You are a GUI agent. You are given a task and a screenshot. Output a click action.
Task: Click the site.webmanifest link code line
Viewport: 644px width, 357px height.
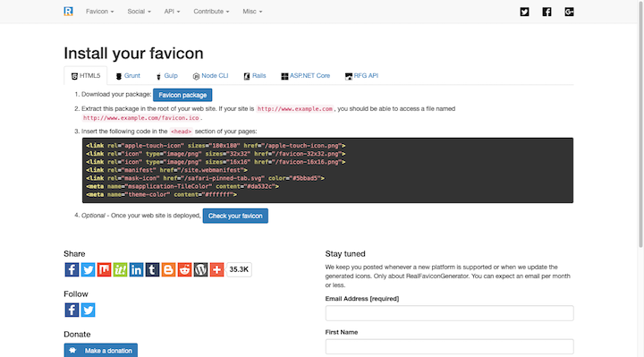(x=166, y=170)
